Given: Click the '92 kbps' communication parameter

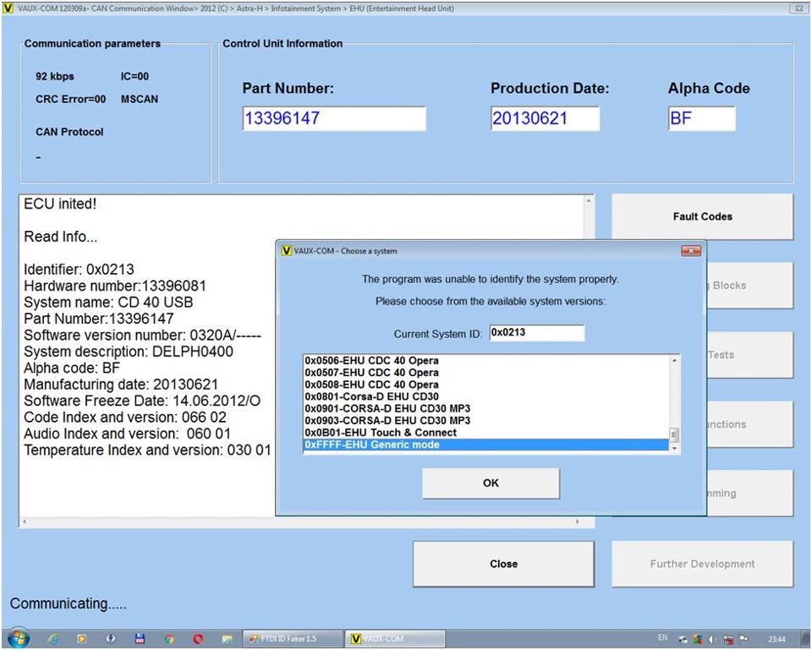Looking at the screenshot, I should tap(55, 77).
